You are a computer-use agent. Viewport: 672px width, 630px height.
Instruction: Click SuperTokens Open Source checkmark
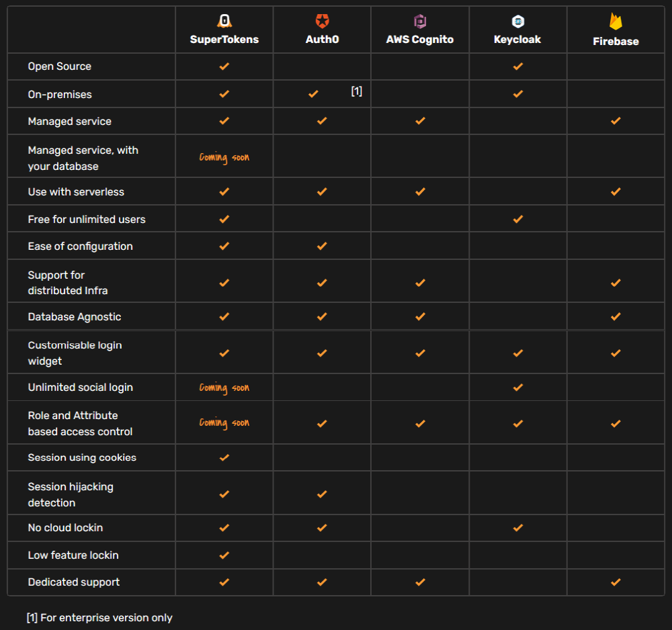[224, 66]
